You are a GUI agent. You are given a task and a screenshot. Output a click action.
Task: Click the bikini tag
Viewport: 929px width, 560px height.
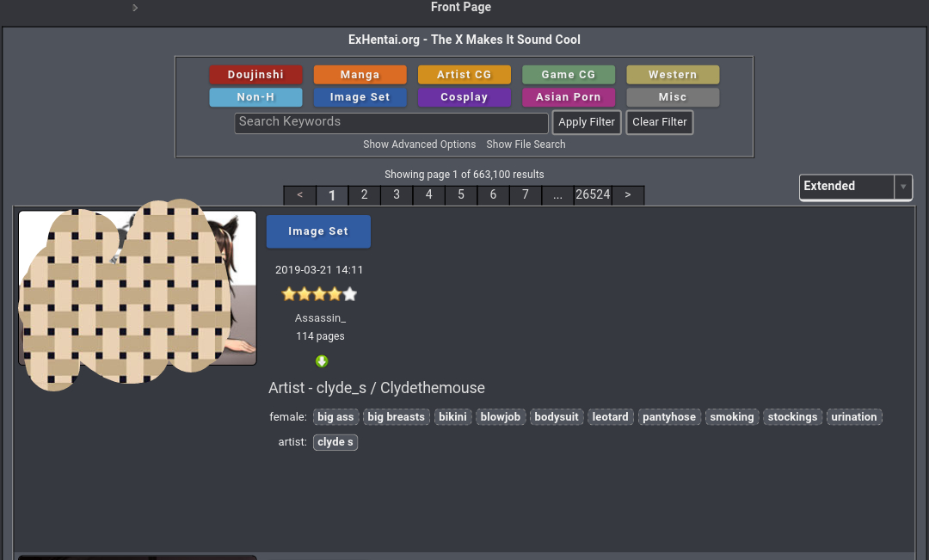click(452, 417)
